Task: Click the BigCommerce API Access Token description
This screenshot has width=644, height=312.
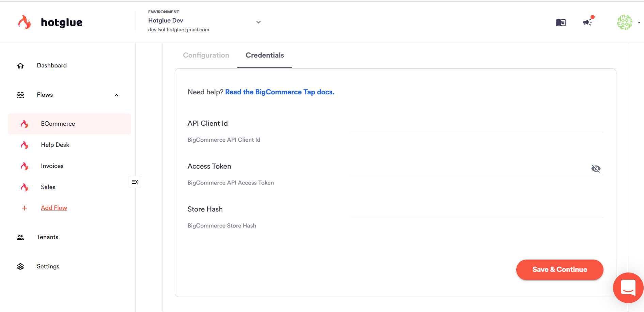Action: click(231, 183)
